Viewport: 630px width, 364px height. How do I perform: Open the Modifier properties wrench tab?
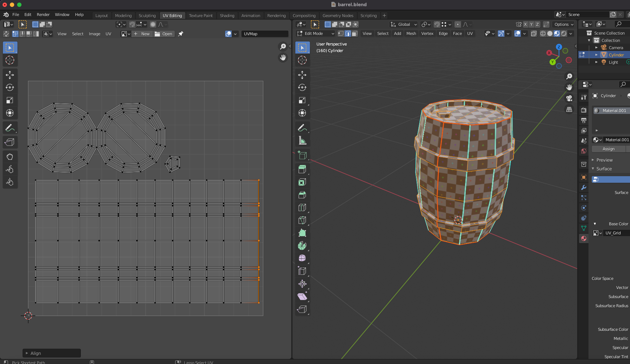pyautogui.click(x=584, y=187)
